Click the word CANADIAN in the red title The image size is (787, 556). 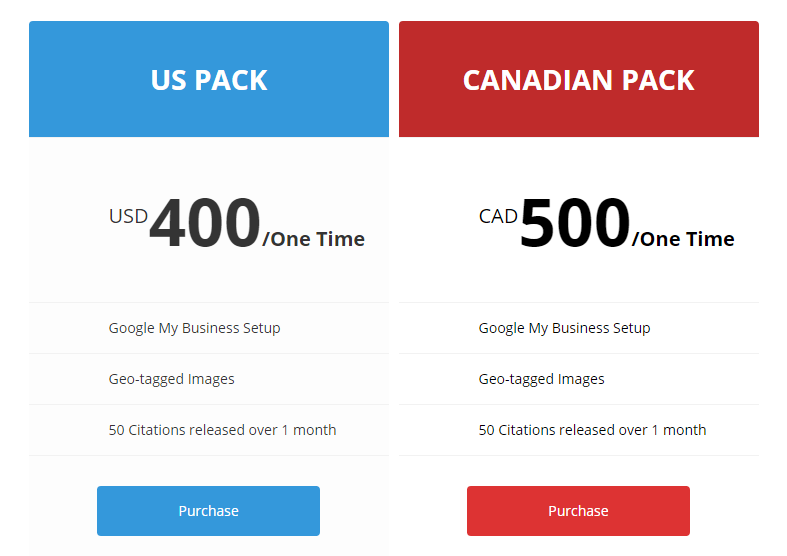[538, 80]
